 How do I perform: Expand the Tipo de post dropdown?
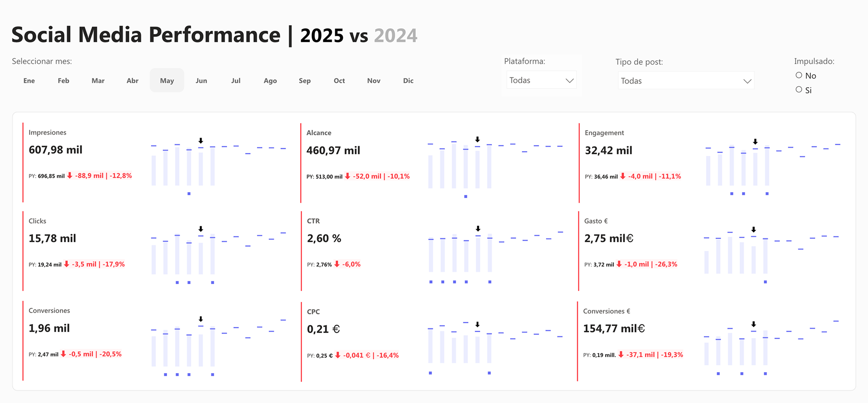pos(686,80)
